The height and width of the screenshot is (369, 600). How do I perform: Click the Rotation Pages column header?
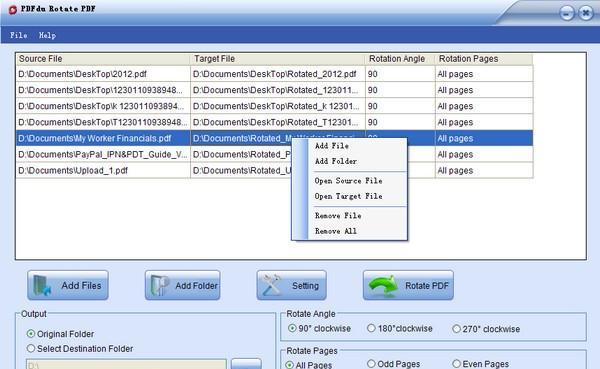pos(484,59)
